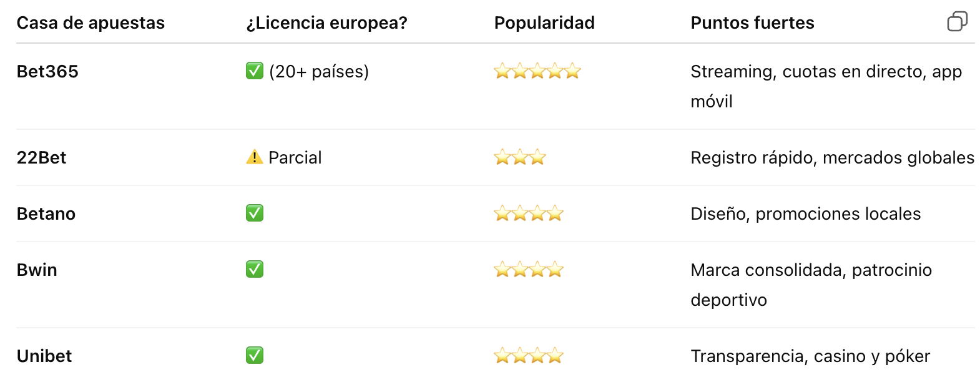Click the Unibet name cell

[x=44, y=356]
